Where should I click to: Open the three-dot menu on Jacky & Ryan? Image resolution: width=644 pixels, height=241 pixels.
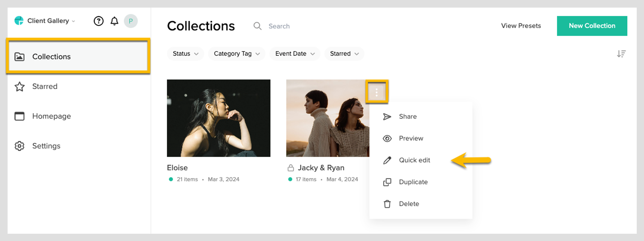(x=376, y=92)
